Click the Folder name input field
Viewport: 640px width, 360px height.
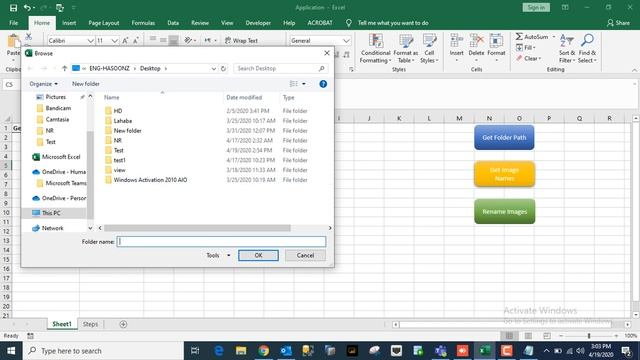coord(221,242)
